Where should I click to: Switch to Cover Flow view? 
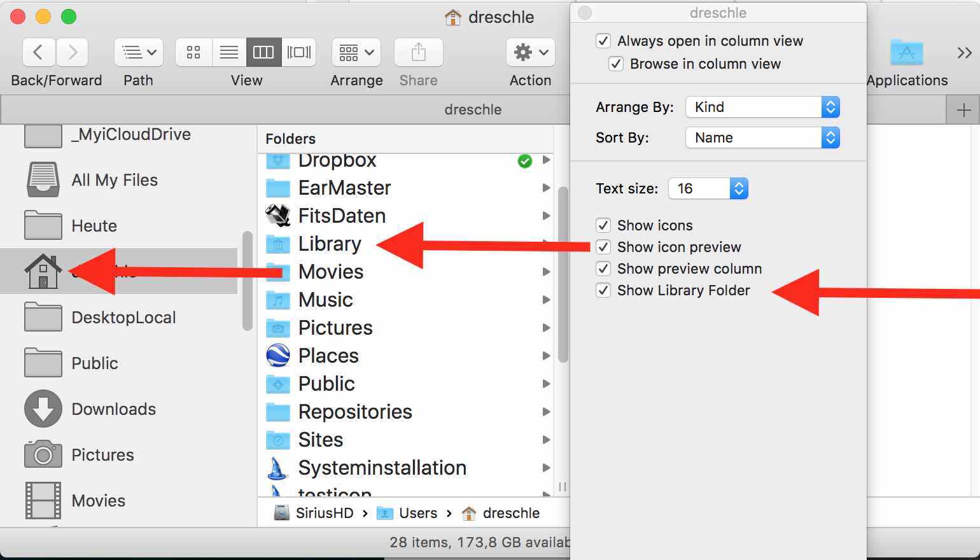[x=298, y=52]
